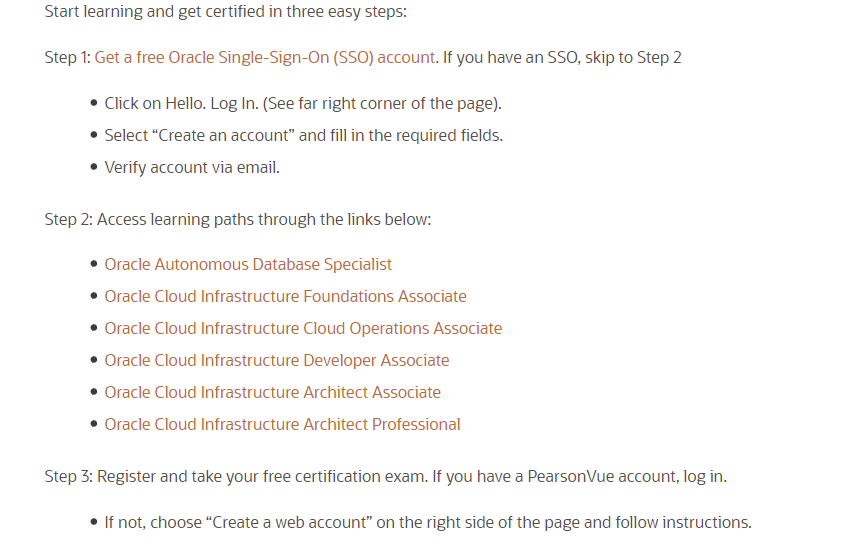This screenshot has width=852, height=551.
Task: Click the 'Create a web account' instruction line
Action: pyautogui.click(x=427, y=522)
